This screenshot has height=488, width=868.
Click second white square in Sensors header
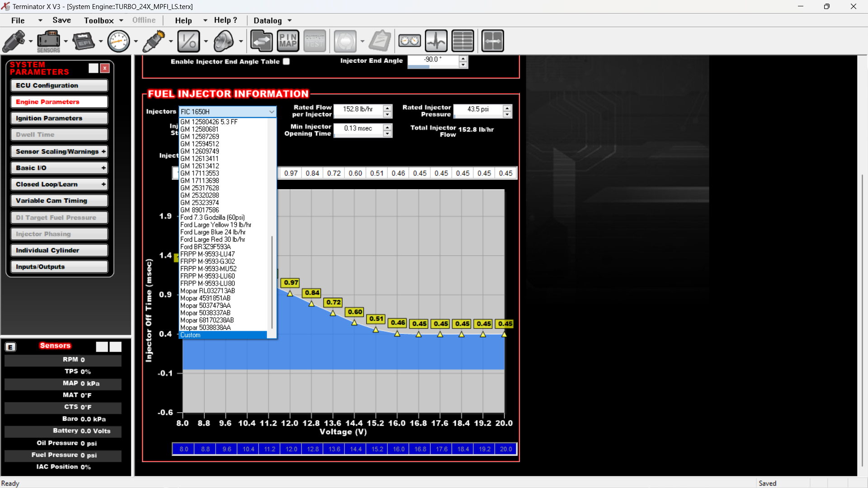116,347
